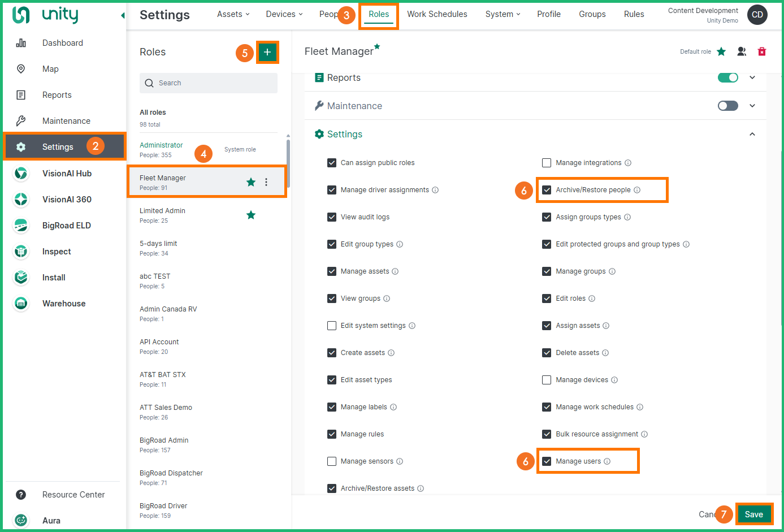Expand the Reports permissions section
This screenshot has height=532, width=784.
point(752,77)
